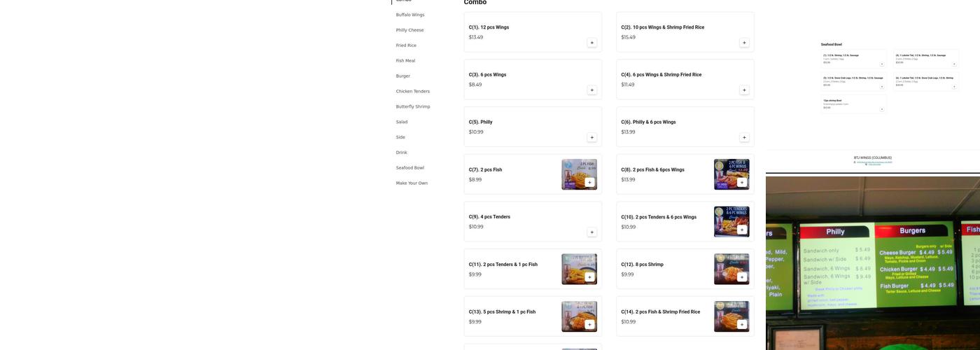The height and width of the screenshot is (350, 980).
Task: Select Philly Cheese in sidebar menu
Action: coord(409,30)
